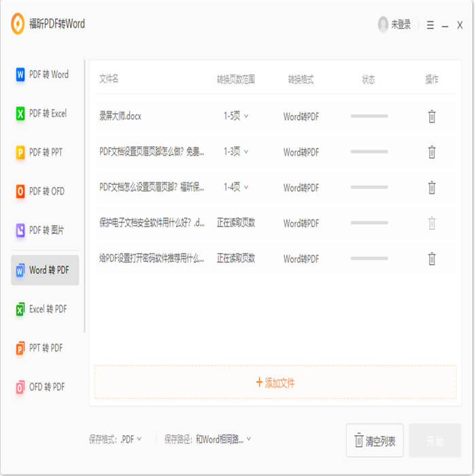
Task: Expand the 1-4页 page range dropdown
Action: click(236, 187)
